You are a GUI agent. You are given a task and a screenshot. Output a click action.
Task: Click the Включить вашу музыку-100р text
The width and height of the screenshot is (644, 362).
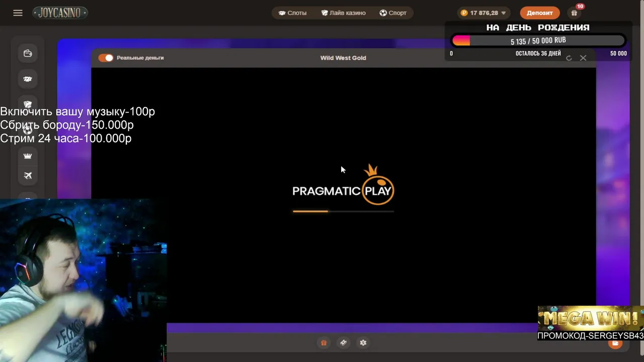(x=77, y=112)
